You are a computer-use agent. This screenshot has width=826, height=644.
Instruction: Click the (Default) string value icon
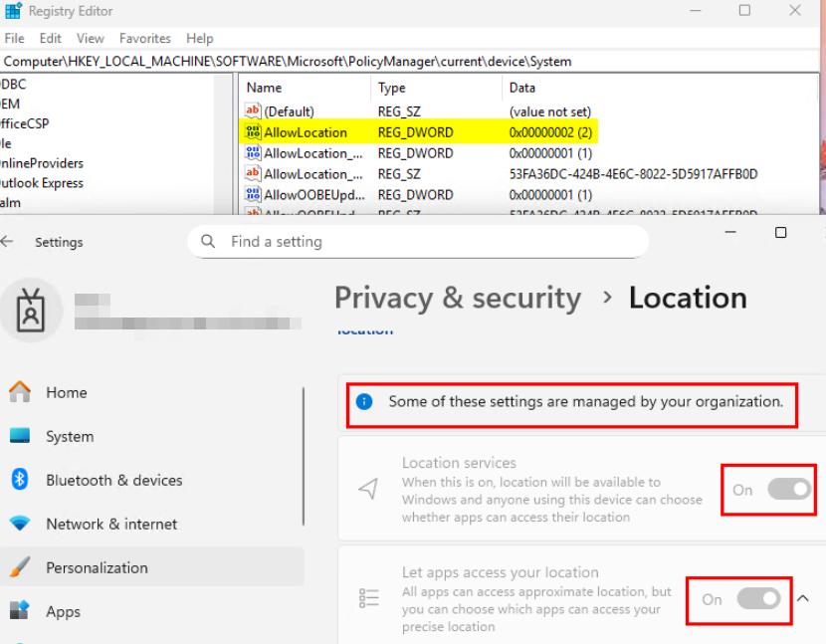tap(253, 111)
